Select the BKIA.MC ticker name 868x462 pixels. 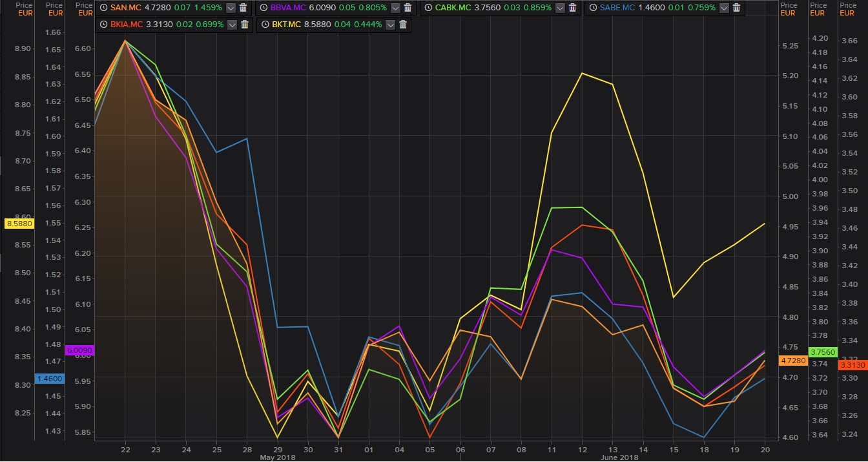(127, 25)
